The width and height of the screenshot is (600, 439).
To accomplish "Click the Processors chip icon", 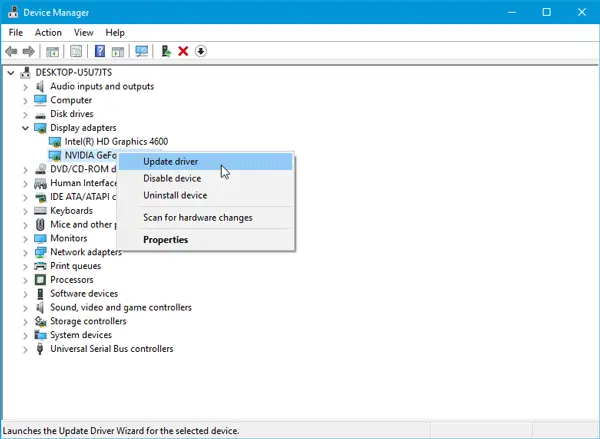I will point(40,280).
